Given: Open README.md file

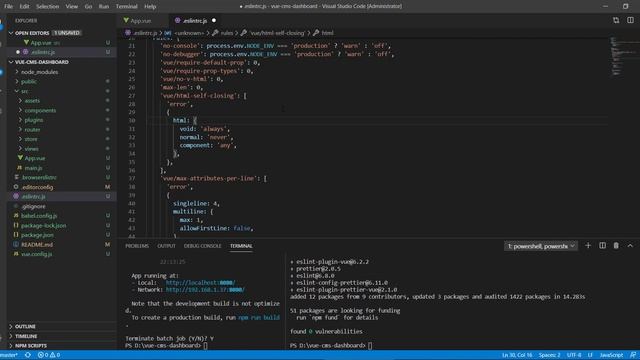Looking at the screenshot, I should [x=37, y=245].
